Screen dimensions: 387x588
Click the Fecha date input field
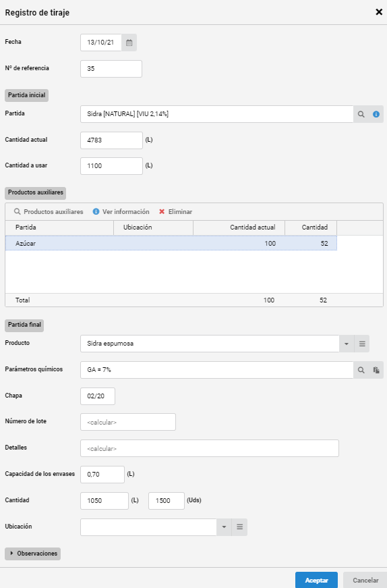[101, 43]
